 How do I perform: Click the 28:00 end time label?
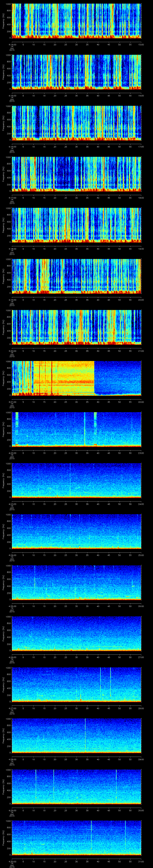pyautogui.click(x=141, y=708)
